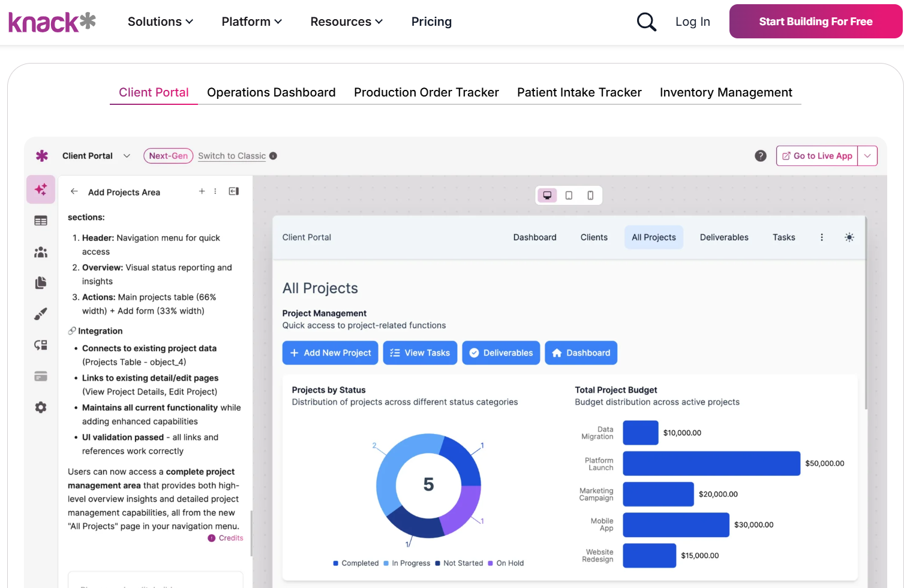Collapse the chat panel with panel icon

pyautogui.click(x=234, y=191)
